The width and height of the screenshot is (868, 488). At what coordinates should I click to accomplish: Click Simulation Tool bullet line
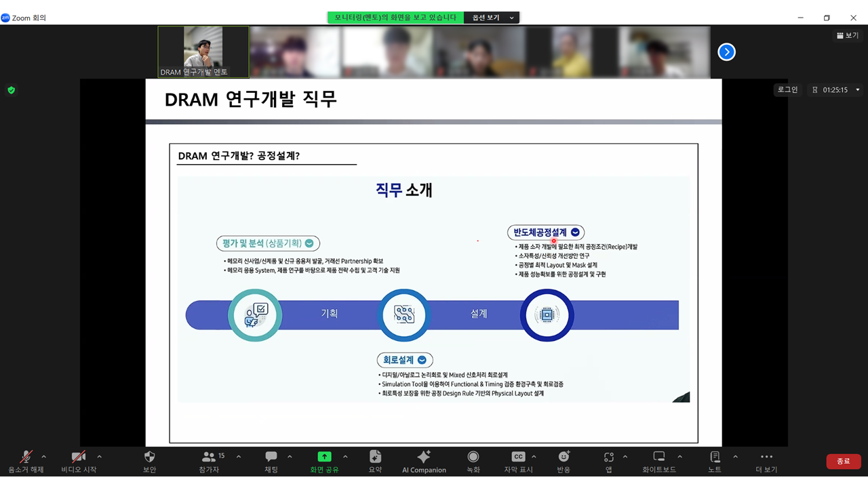tap(471, 384)
